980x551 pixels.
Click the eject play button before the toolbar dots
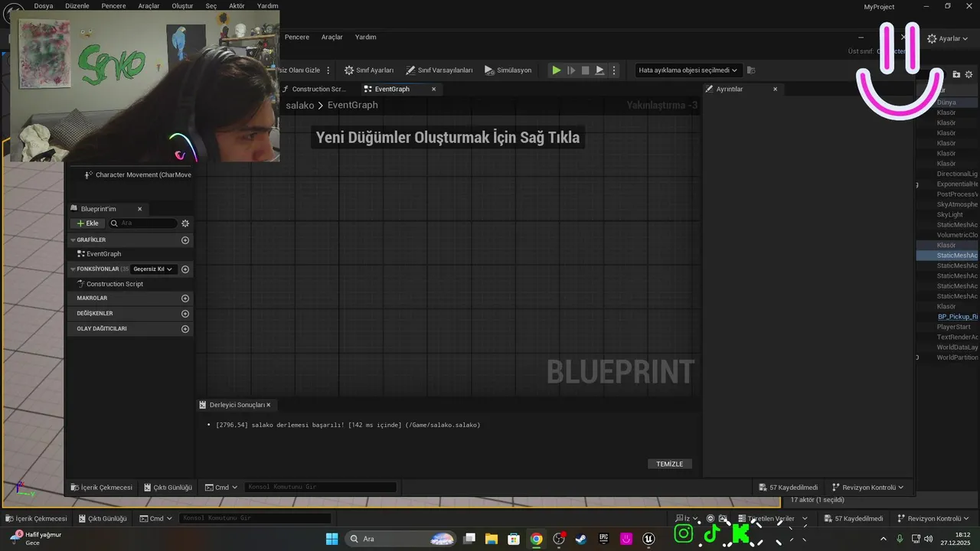coord(599,70)
